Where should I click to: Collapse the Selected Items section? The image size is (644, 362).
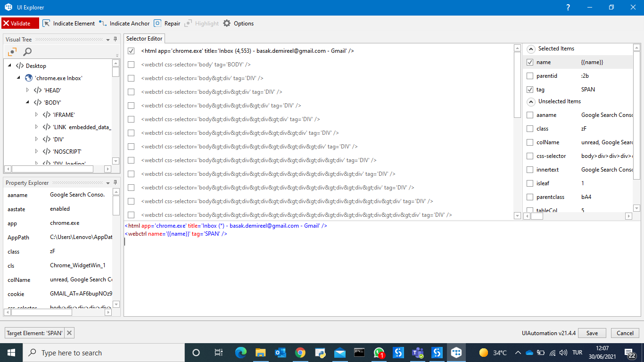531,49
